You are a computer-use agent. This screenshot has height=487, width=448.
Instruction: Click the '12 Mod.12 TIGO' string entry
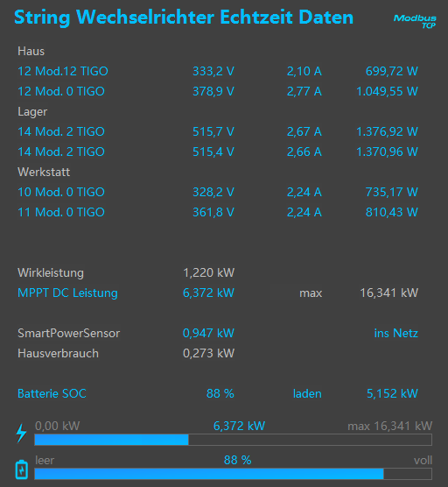coord(63,71)
